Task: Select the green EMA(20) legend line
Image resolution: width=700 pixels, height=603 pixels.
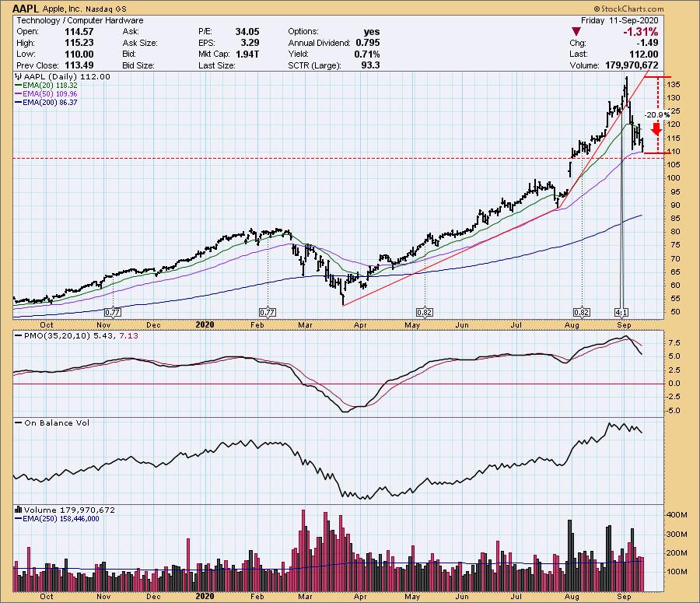Action: coord(19,86)
